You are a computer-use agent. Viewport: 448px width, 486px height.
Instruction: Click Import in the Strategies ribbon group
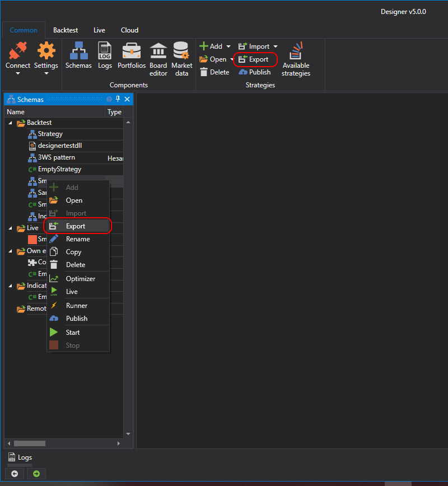(x=254, y=46)
